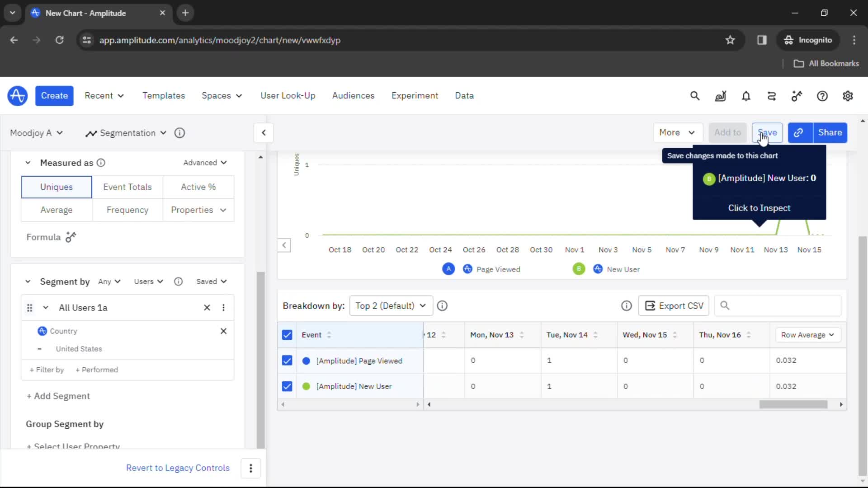Select Frequency measurement
Image resolution: width=868 pixels, height=488 pixels.
point(127,210)
